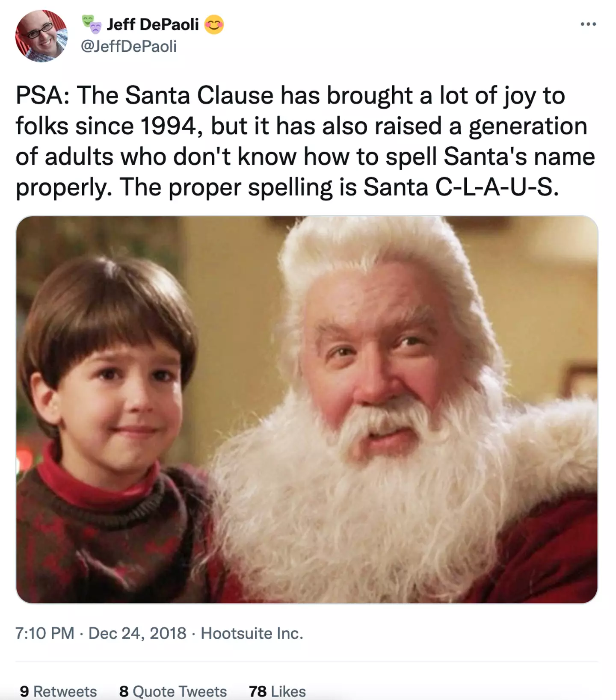The width and height of the screenshot is (616, 700).
Task: Click the smiling face emoji after the name
Action: (214, 25)
